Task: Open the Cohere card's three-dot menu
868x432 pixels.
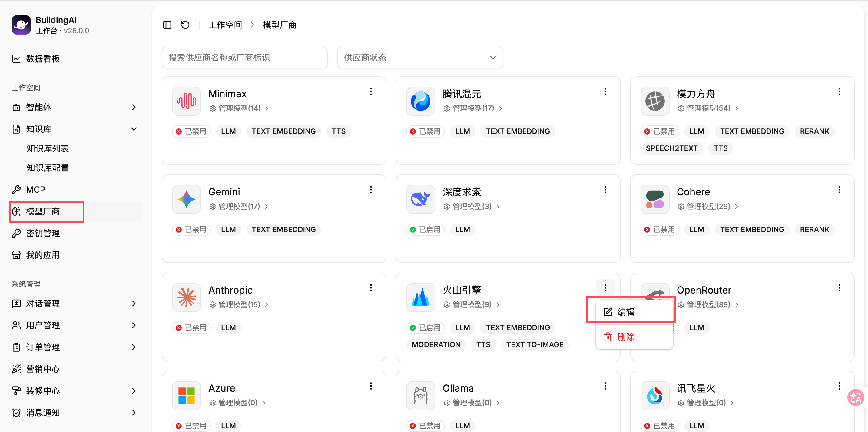Action: pos(839,190)
